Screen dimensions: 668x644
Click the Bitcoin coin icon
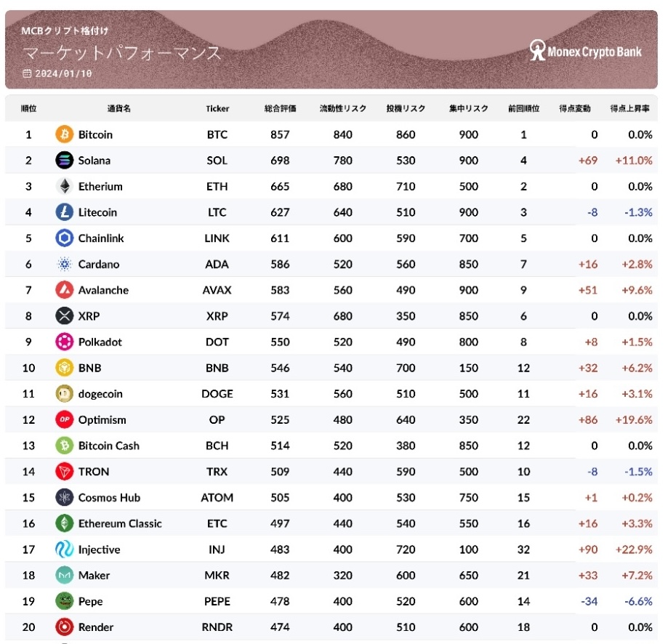coord(65,134)
